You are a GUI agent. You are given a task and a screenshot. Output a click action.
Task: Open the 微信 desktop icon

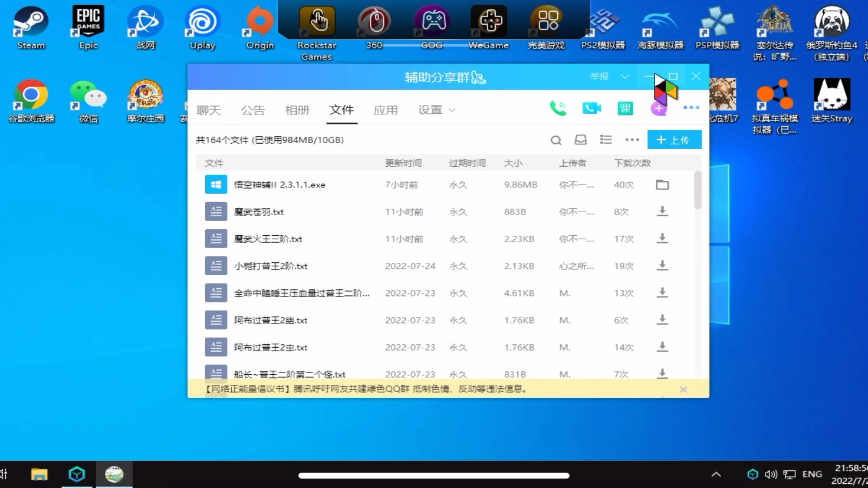click(x=88, y=101)
